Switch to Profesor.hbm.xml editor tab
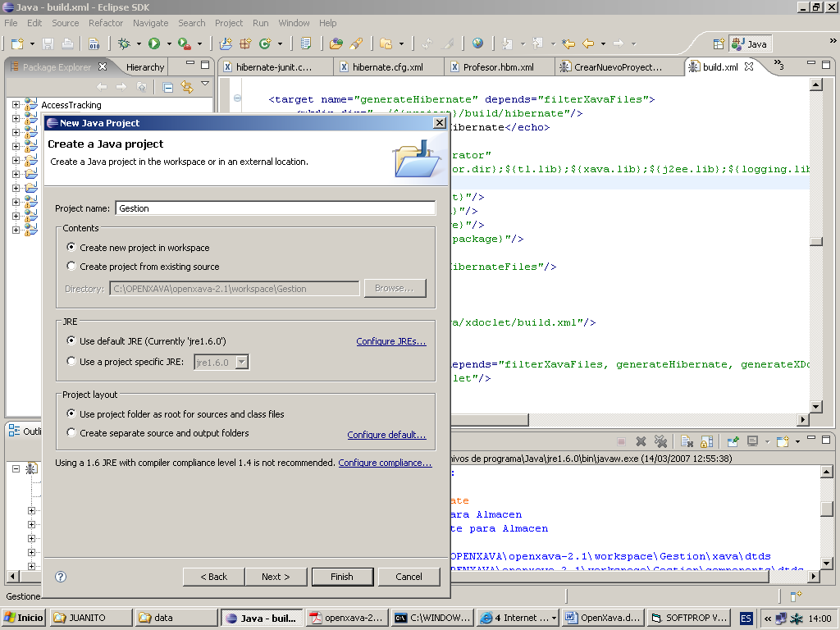840x630 pixels. point(497,67)
